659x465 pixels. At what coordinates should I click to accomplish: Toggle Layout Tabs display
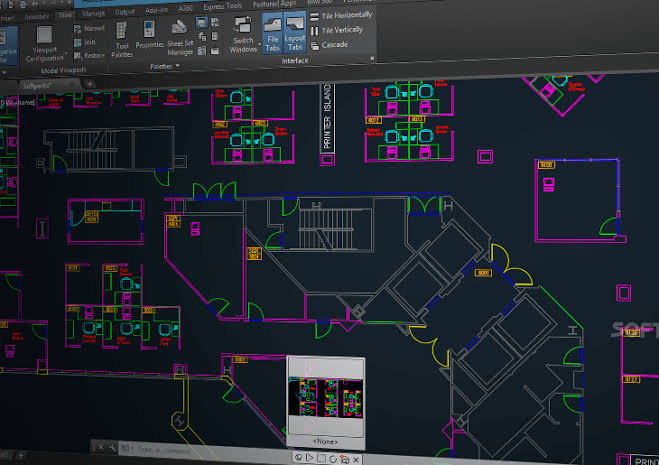(x=295, y=32)
